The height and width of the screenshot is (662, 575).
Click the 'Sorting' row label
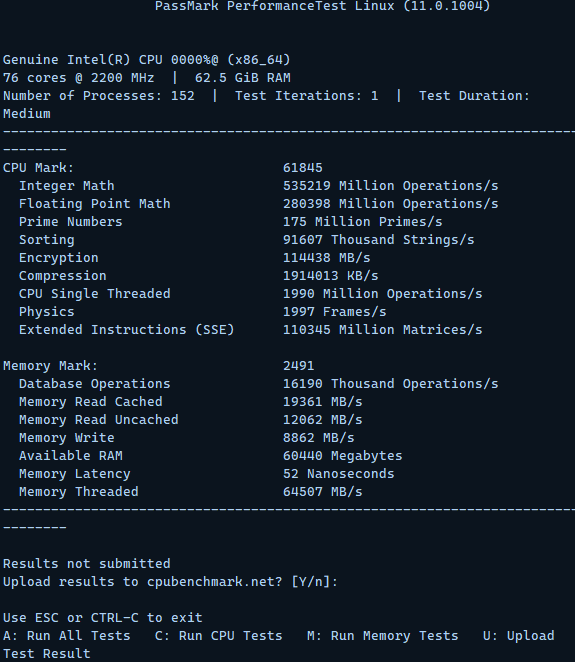tap(46, 240)
